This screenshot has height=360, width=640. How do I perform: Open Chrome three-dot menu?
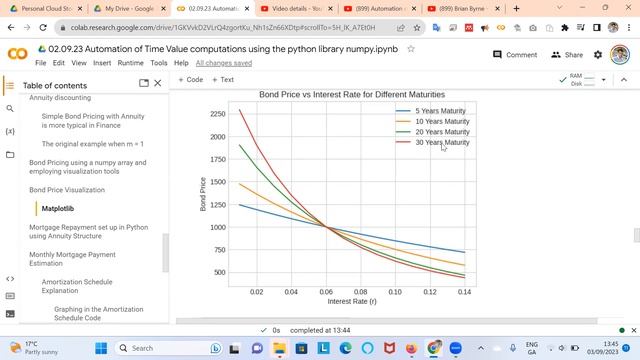click(629, 28)
